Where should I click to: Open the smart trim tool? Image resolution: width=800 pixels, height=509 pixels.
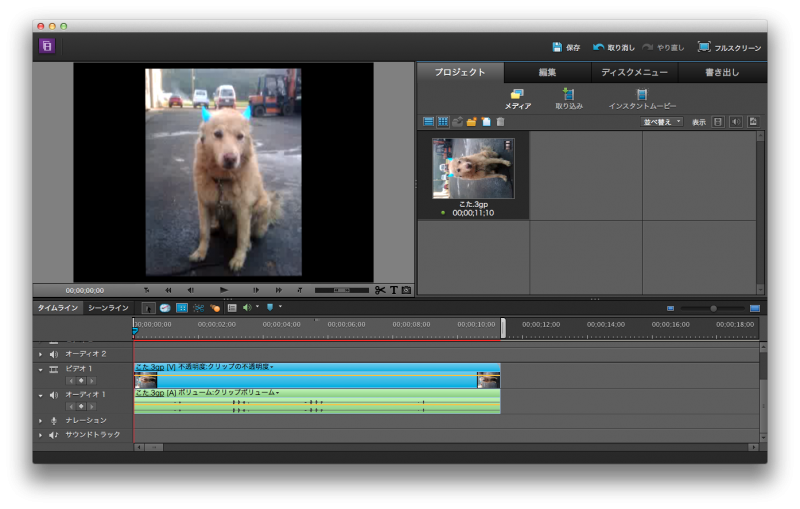coord(198,308)
